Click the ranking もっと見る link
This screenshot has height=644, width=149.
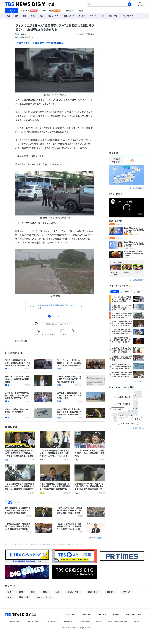(x=139, y=381)
